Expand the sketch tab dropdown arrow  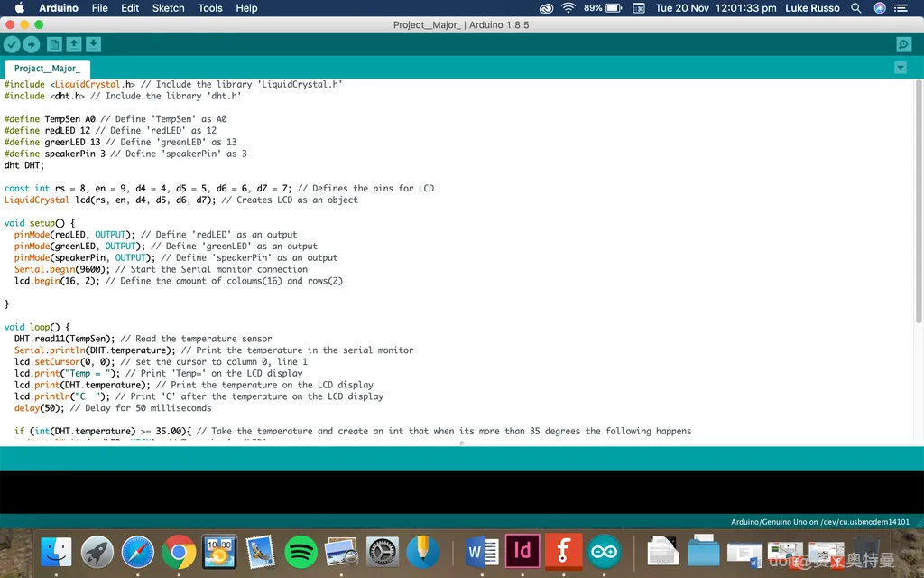[901, 68]
